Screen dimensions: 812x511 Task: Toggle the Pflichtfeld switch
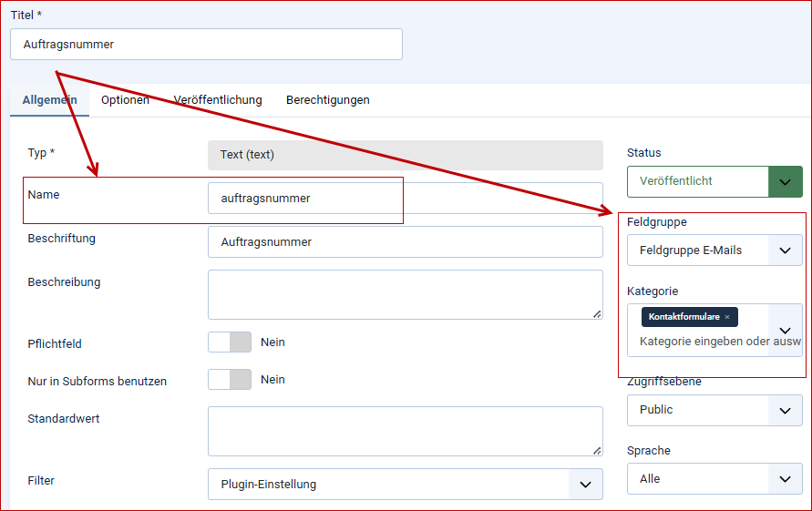[x=229, y=342]
